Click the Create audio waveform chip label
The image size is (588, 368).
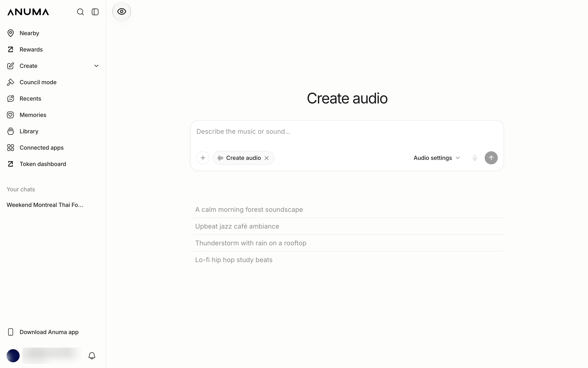(x=243, y=158)
